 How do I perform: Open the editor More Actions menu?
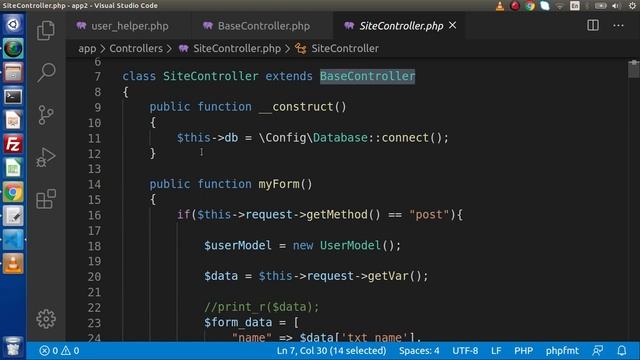click(618, 26)
